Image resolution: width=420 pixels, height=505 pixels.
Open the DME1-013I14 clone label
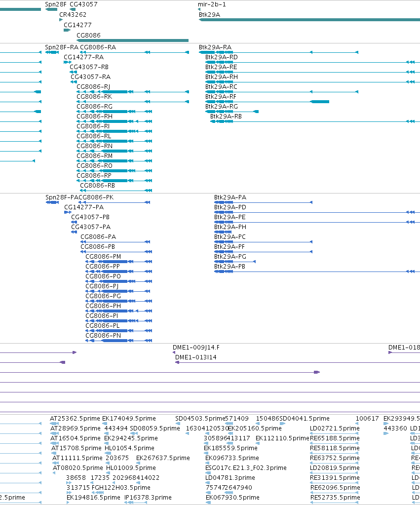196,357
